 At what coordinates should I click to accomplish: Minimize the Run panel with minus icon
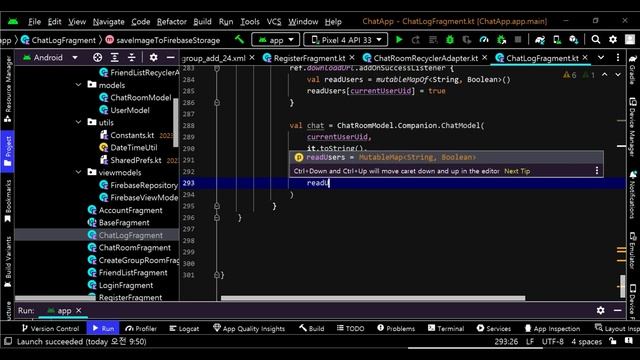tap(618, 310)
